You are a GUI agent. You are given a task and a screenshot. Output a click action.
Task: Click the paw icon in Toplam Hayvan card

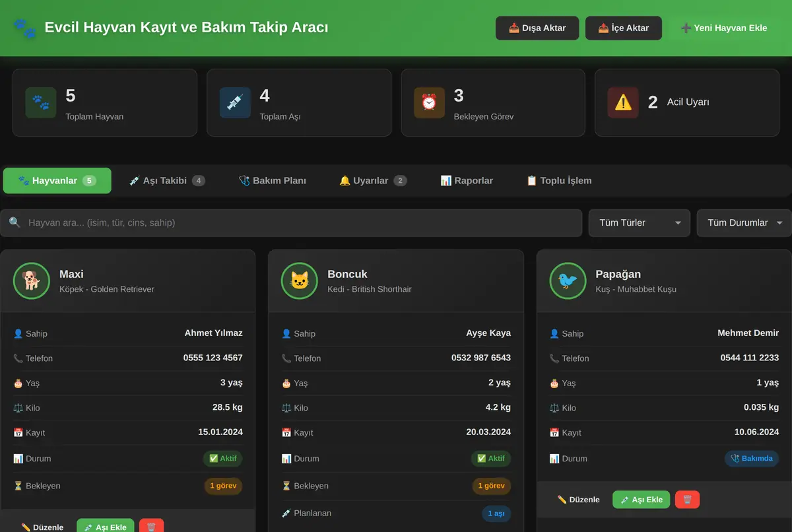point(41,103)
